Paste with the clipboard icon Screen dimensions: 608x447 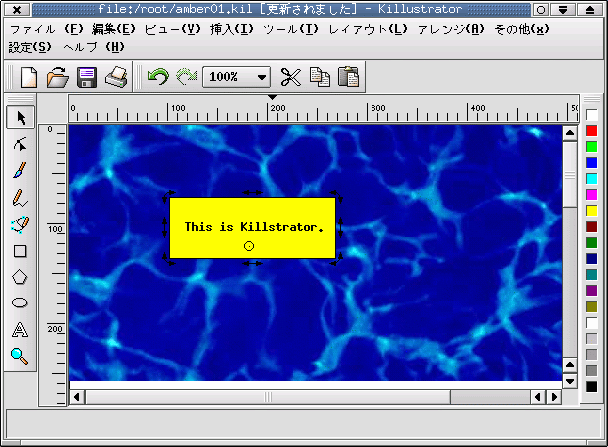tap(348, 76)
